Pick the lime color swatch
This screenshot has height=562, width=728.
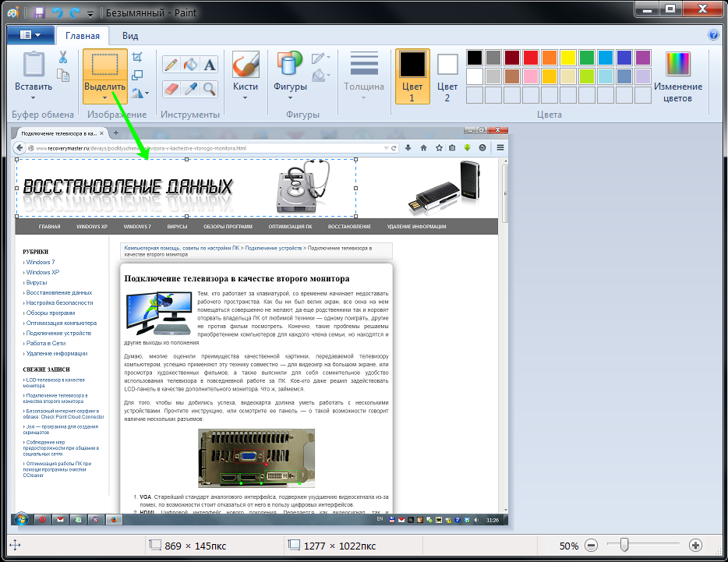click(x=587, y=76)
